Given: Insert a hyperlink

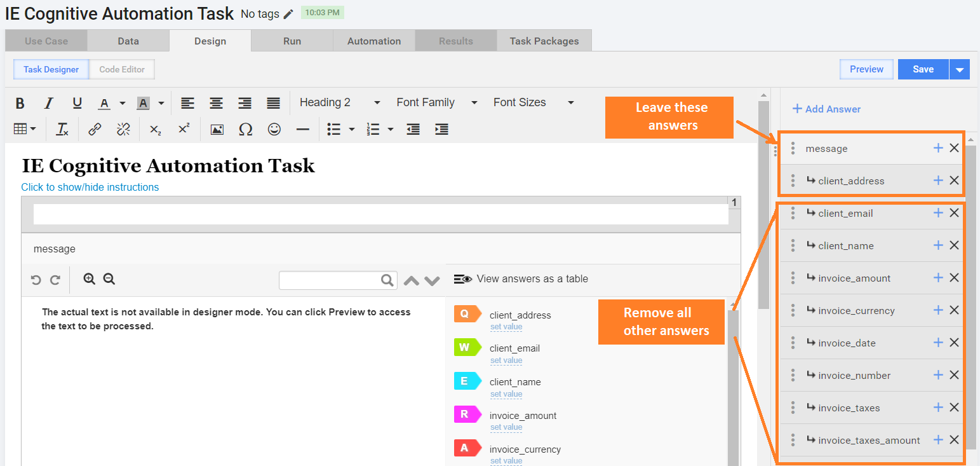Looking at the screenshot, I should (x=95, y=129).
